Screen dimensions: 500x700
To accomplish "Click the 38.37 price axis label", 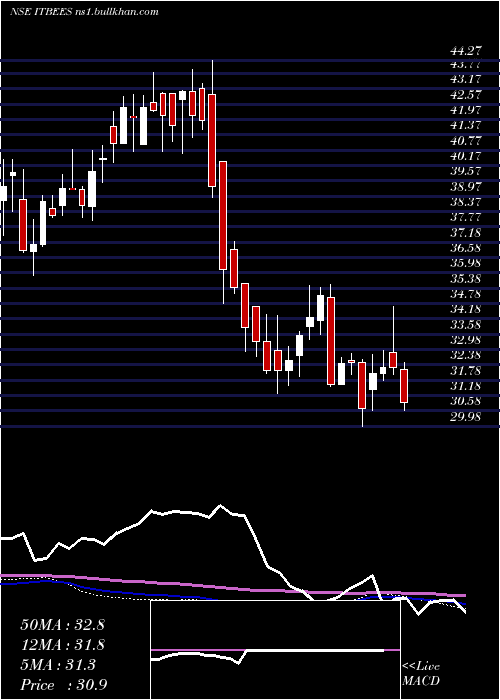I will (466, 202).
